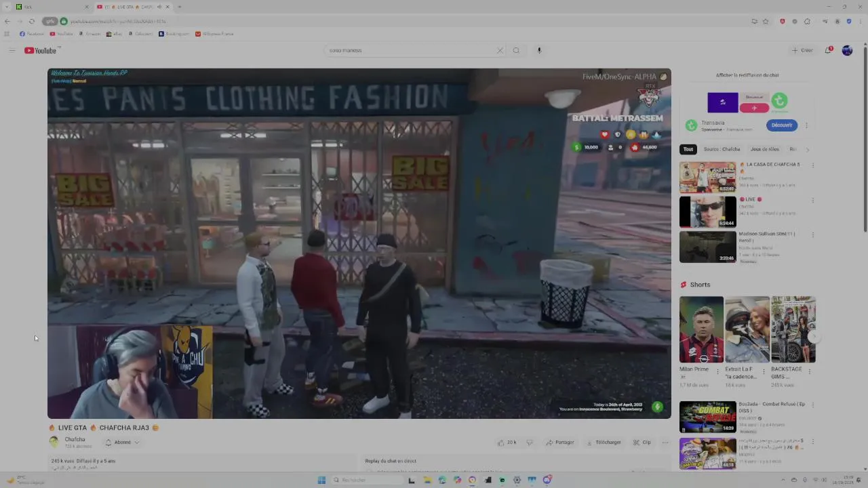Open the Chafcha channel name link
Viewport: 868px width, 488px height.
(x=75, y=439)
